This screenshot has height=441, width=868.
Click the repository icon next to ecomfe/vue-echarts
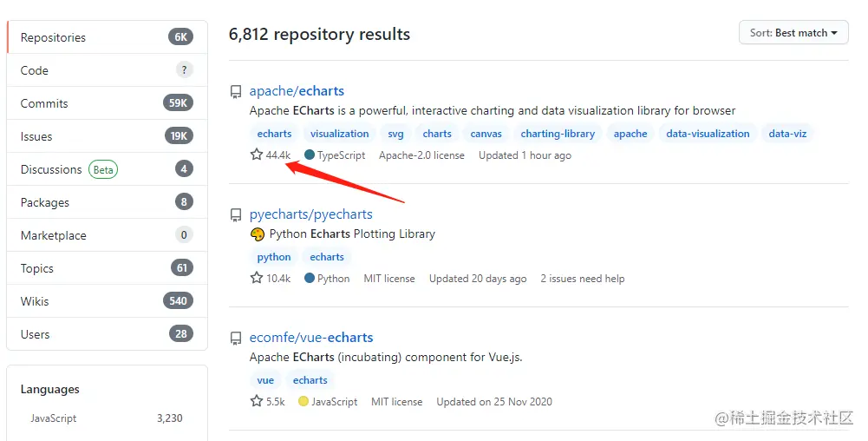coord(236,338)
